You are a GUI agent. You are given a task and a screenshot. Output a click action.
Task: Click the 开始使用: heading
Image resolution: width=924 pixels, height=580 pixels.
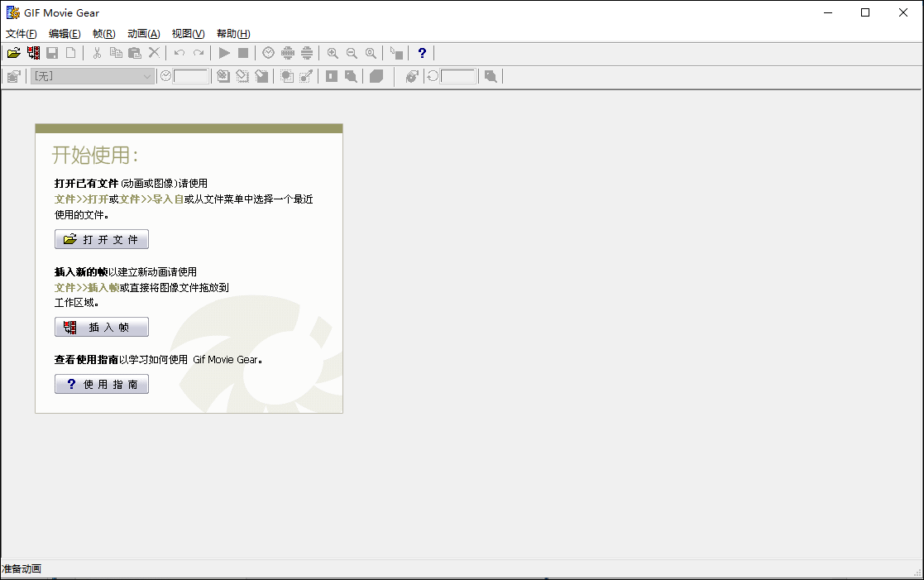pos(95,155)
